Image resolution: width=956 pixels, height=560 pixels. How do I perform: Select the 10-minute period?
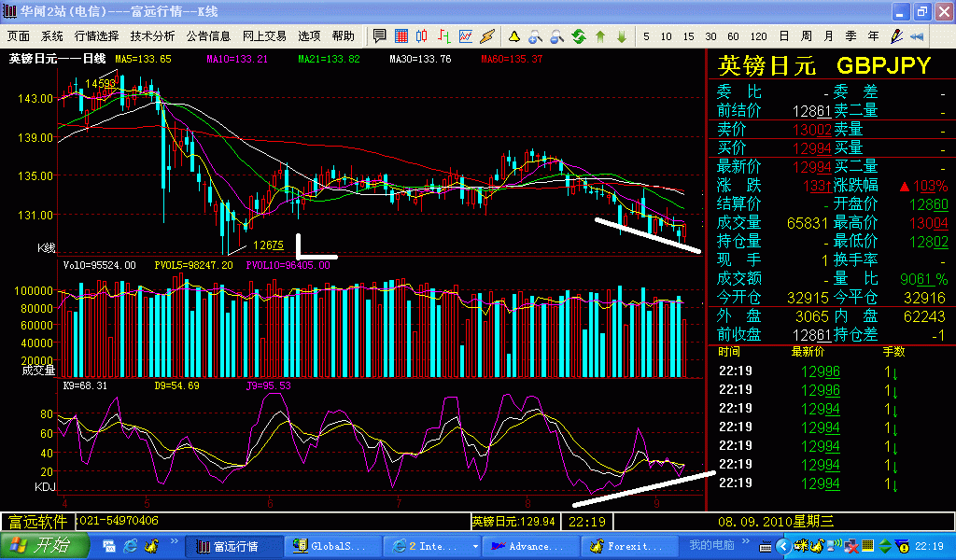pos(667,36)
